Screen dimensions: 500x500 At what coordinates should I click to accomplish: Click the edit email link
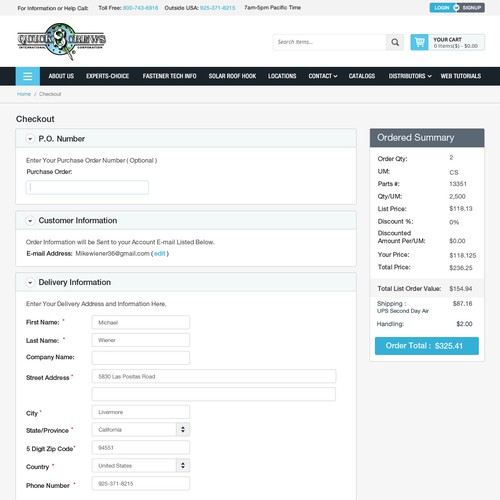point(160,254)
